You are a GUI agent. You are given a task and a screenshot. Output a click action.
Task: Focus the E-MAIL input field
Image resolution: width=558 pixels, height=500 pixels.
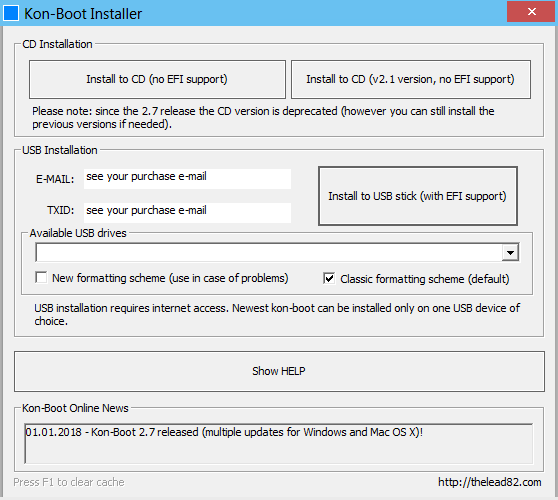click(x=187, y=179)
